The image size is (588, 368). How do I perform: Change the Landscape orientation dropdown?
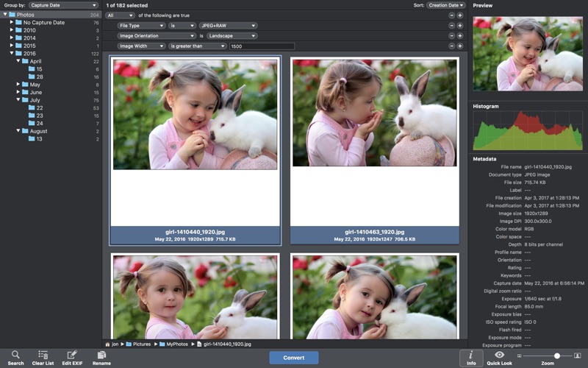coord(232,35)
